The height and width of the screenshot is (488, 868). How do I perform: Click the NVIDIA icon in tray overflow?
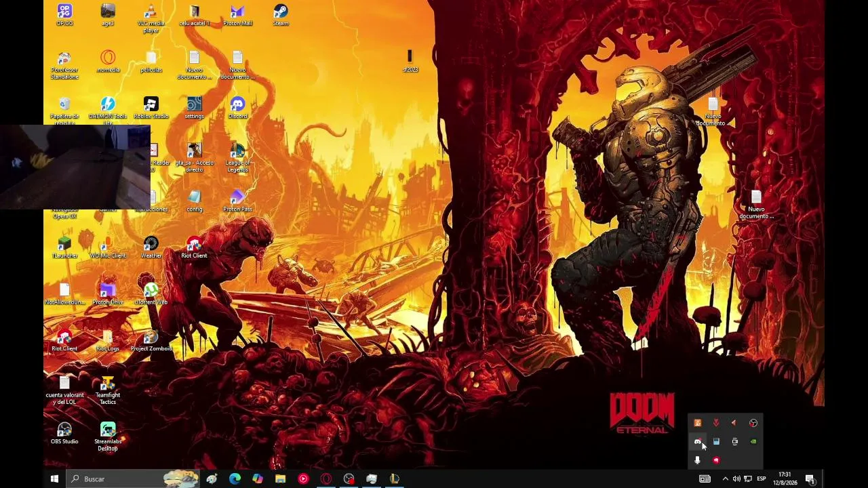(x=753, y=441)
